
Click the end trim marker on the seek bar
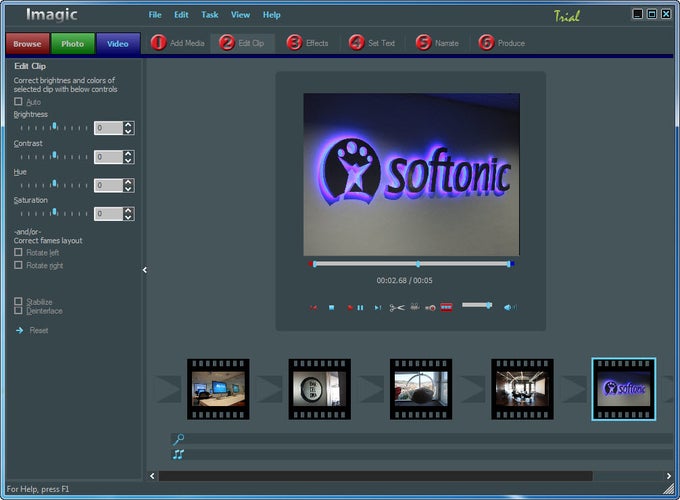(x=509, y=264)
